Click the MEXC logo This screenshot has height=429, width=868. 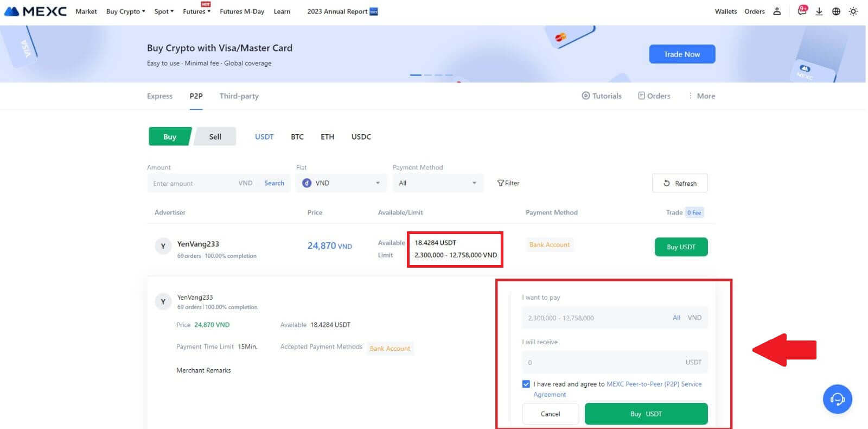point(36,11)
